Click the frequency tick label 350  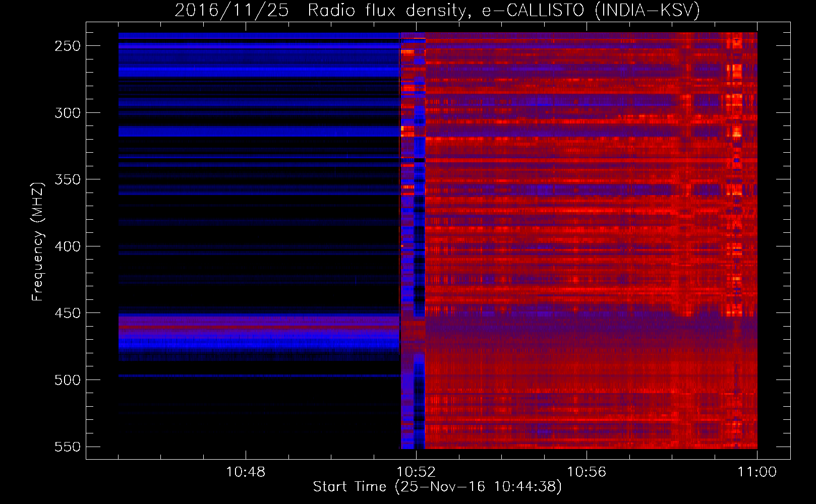pyautogui.click(x=68, y=179)
